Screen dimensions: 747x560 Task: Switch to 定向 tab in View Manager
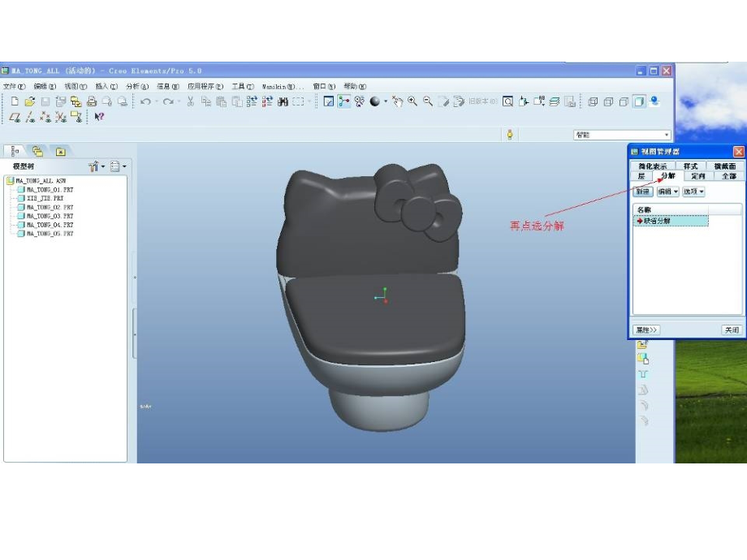click(698, 176)
